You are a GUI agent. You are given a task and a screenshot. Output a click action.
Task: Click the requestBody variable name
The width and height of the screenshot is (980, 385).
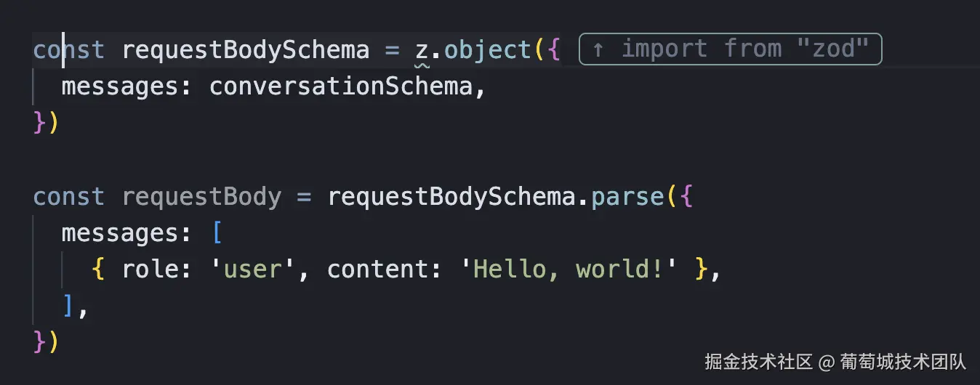point(201,197)
